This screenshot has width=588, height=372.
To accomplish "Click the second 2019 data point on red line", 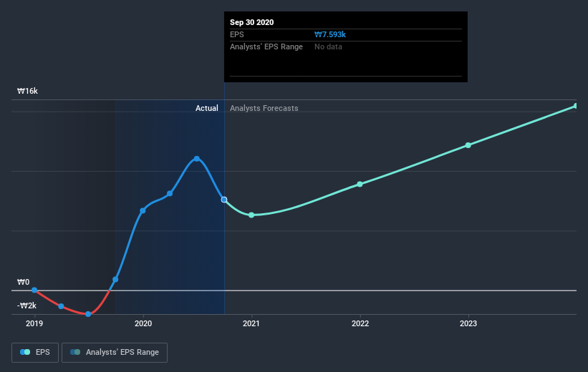I will click(61, 306).
